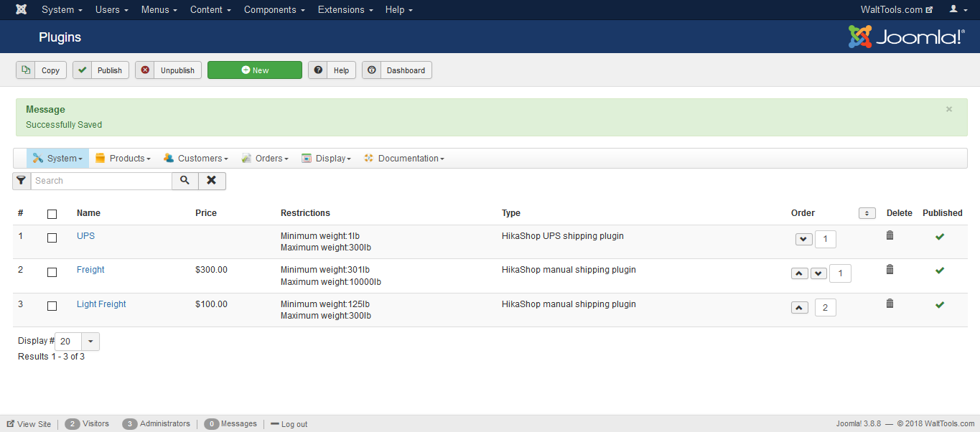This screenshot has width=980, height=432.
Task: Delete the UPS shipping method trash icon
Action: point(890,235)
